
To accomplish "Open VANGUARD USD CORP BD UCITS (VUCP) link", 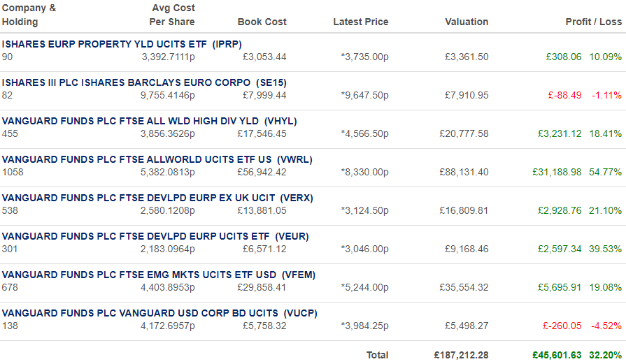I will point(159,314).
